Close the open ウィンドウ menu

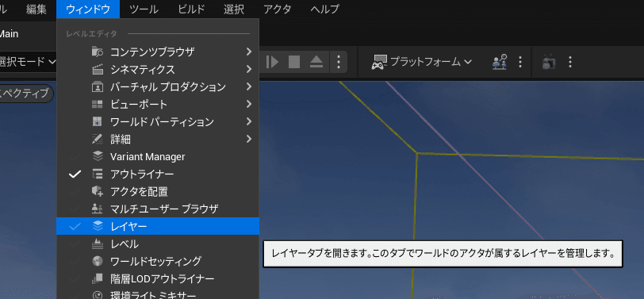(88, 9)
